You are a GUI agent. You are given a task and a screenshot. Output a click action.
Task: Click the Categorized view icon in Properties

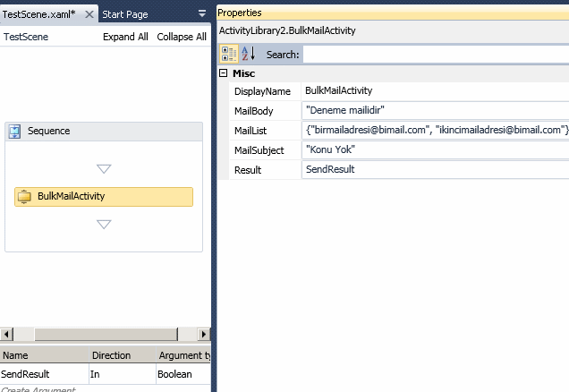[x=228, y=54]
